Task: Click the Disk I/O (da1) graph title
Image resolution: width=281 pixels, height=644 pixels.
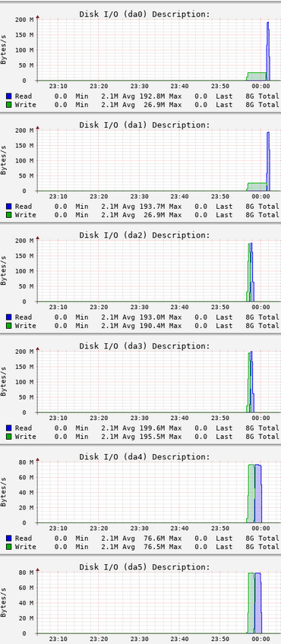Action: pos(144,125)
